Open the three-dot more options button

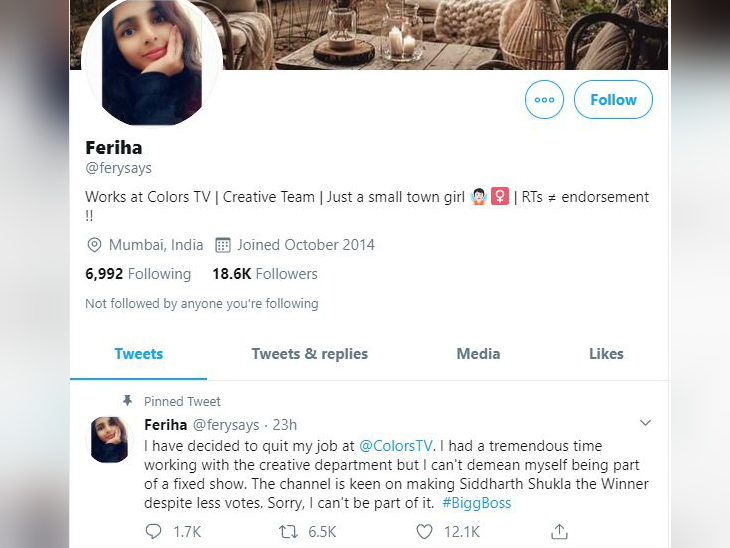tap(544, 100)
